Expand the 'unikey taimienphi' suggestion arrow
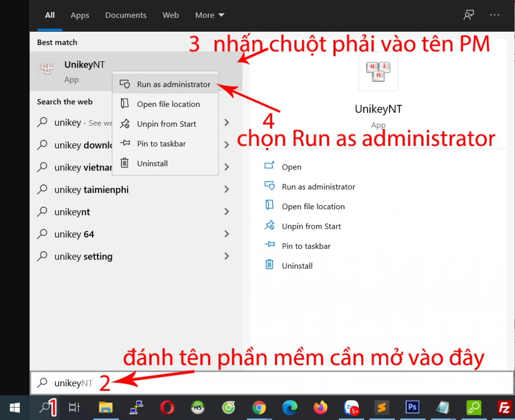The height and width of the screenshot is (420, 515). 227,190
